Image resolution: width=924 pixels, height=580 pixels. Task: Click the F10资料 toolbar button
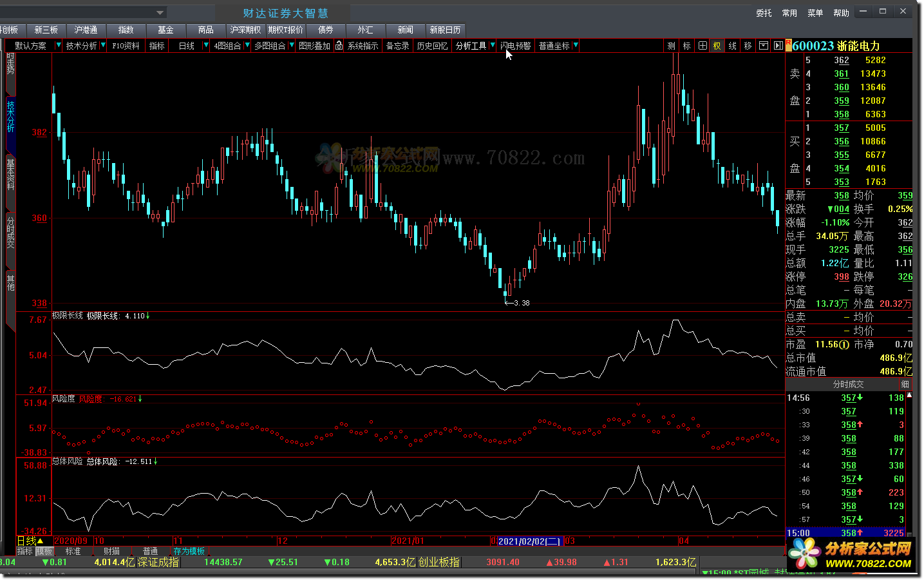(126, 46)
